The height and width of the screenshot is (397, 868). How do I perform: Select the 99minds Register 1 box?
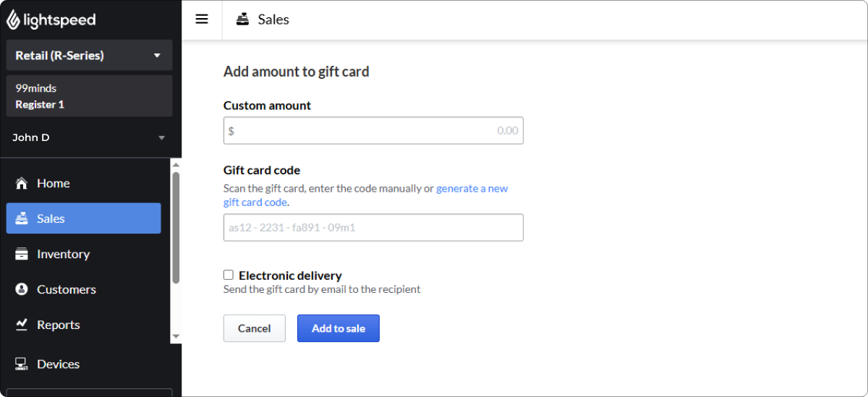[90, 96]
